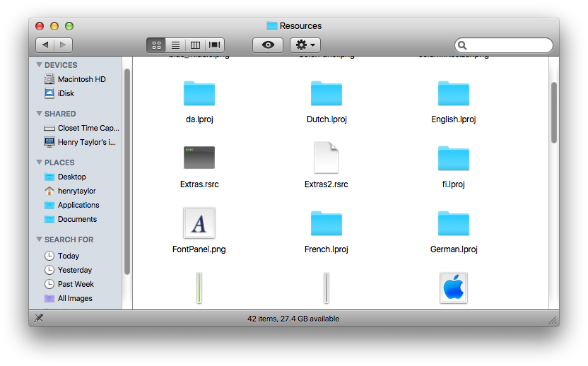Click the window resize grip
The height and width of the screenshot is (366, 588).
[x=553, y=320]
